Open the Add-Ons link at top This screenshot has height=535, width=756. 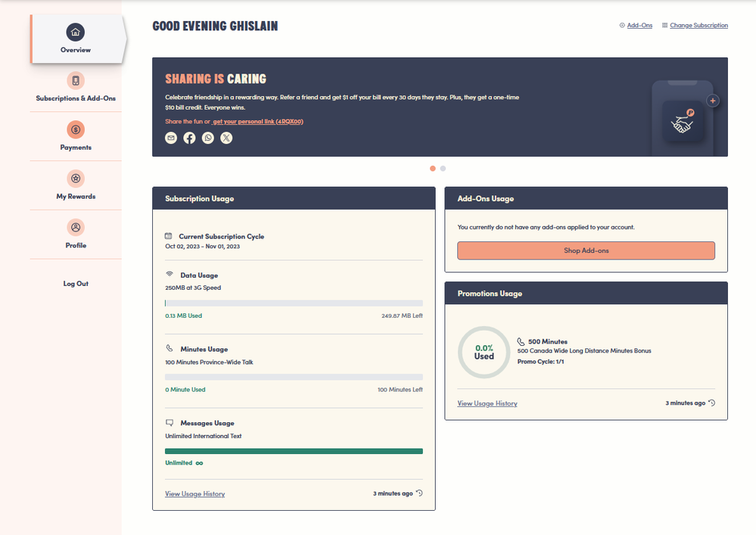[x=639, y=26]
